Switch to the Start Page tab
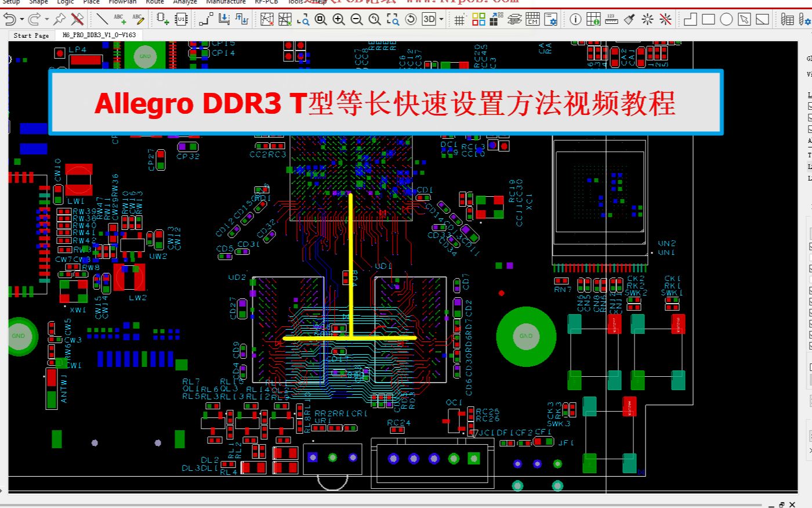 click(30, 35)
